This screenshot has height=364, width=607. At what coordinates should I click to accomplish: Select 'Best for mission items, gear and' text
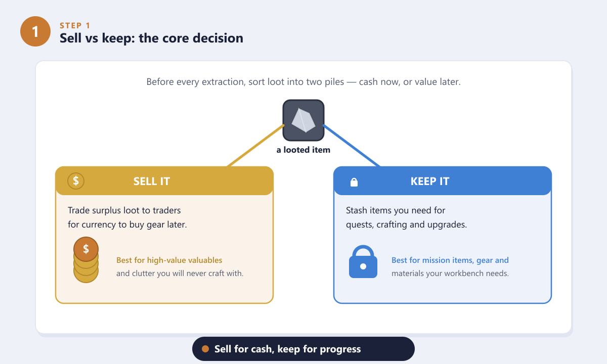click(450, 260)
